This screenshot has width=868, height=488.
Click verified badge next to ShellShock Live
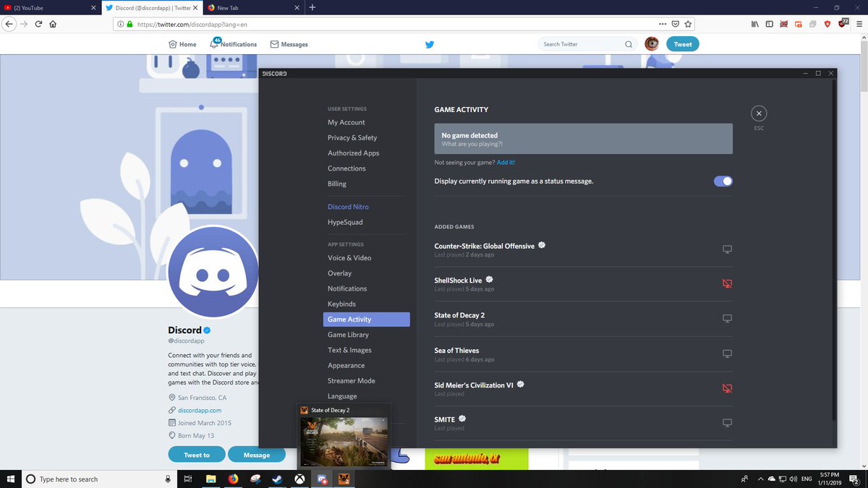(490, 280)
